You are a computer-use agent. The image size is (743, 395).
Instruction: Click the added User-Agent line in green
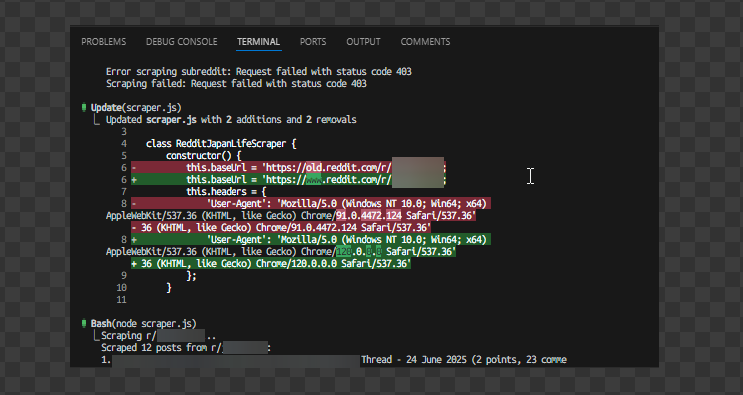click(311, 240)
